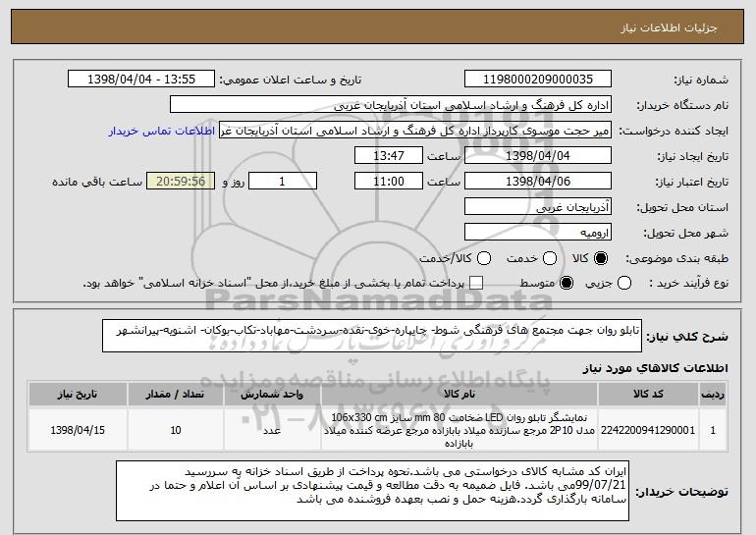Click the تاریخ و ساعت اعلان عمومی label
756x535 pixels.
pos(291,80)
